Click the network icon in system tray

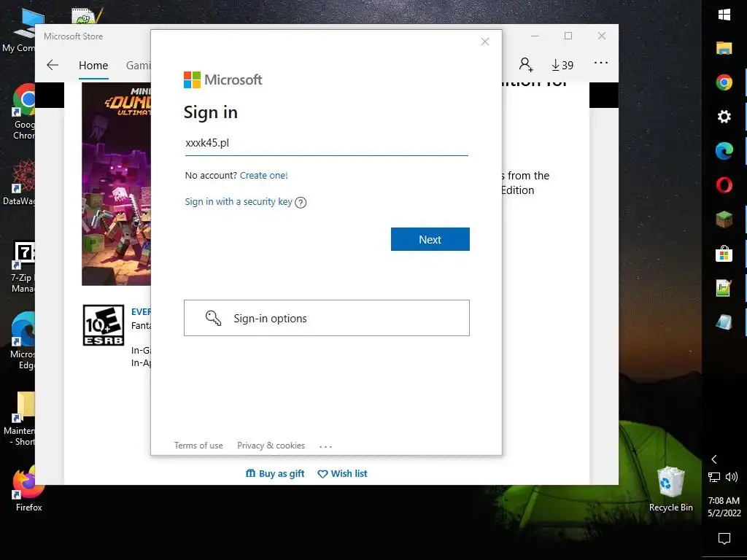714,477
